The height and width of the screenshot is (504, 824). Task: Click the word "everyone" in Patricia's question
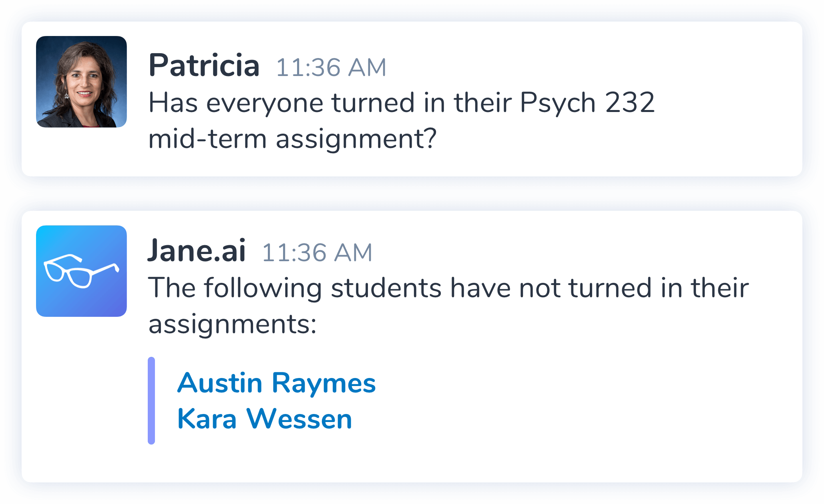pyautogui.click(x=264, y=103)
